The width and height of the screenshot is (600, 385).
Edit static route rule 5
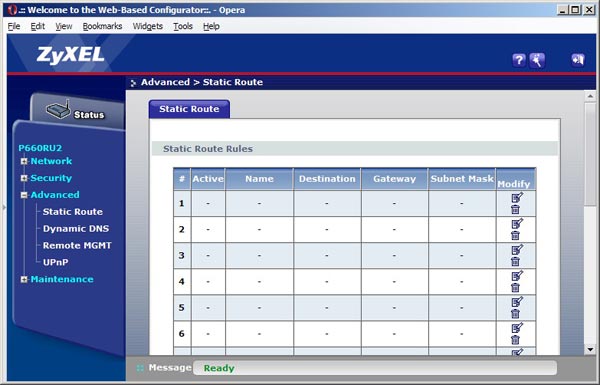(x=517, y=302)
